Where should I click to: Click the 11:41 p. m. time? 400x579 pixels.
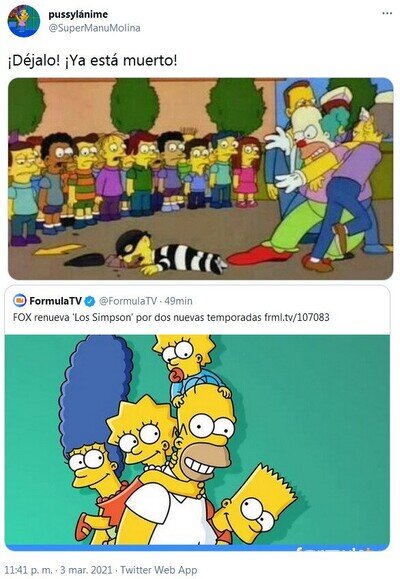pyautogui.click(x=29, y=570)
